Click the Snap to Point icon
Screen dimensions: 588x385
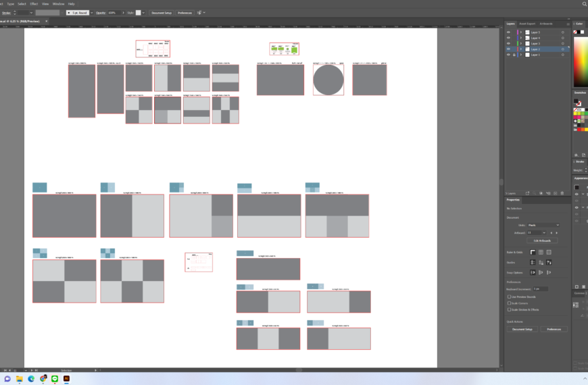coord(533,272)
